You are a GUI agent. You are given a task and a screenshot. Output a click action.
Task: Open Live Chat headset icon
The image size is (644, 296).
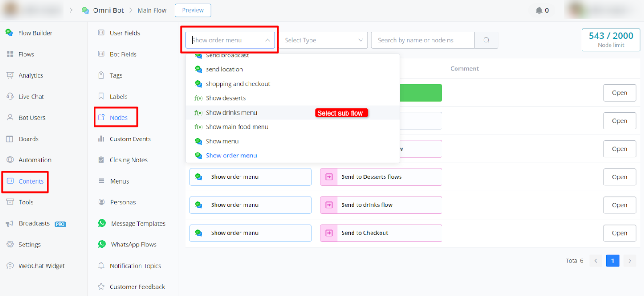click(x=10, y=97)
